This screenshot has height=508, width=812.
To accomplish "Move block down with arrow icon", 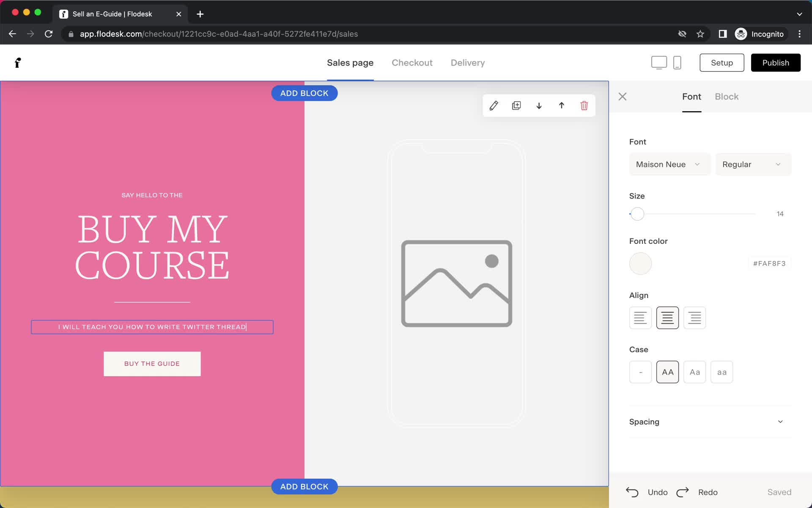I will [x=539, y=105].
